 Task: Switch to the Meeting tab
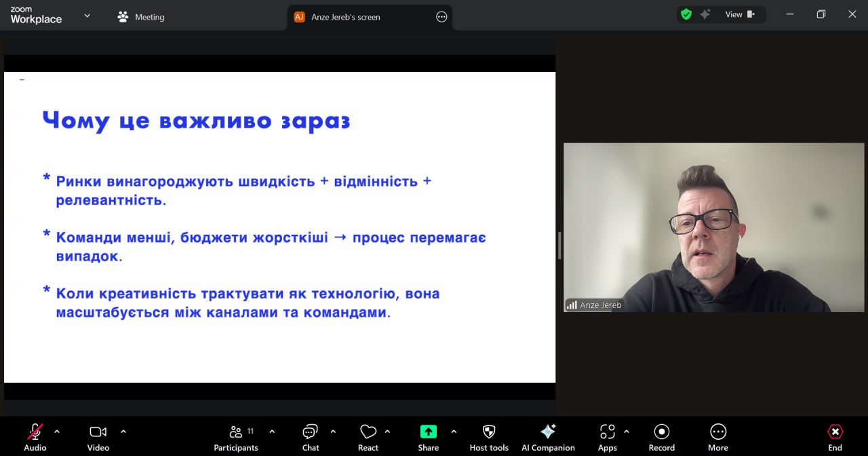coord(141,17)
